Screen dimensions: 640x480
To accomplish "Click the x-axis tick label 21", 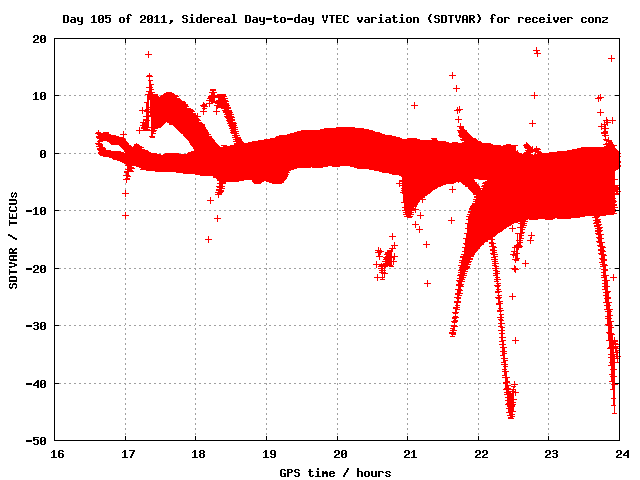I will (x=408, y=453).
